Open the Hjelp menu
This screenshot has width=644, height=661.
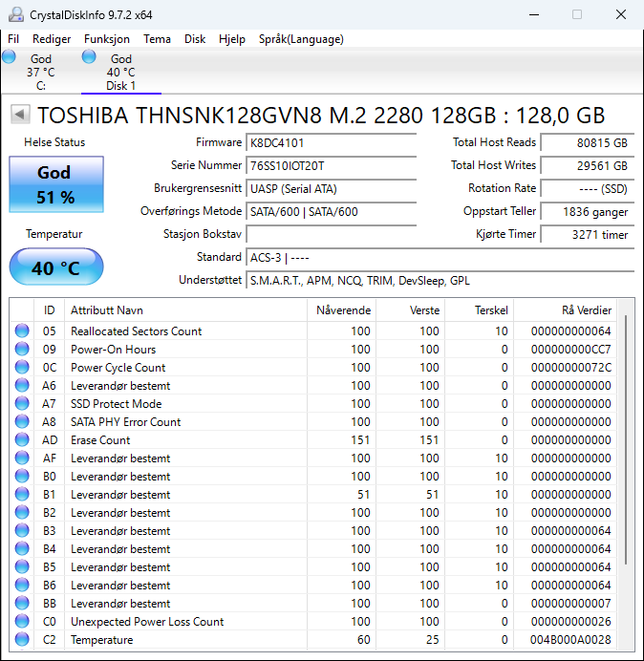(232, 39)
